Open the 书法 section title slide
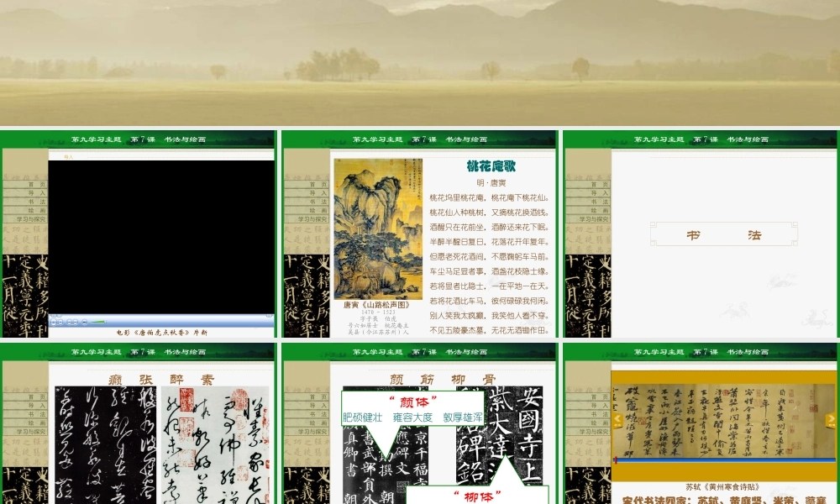Screen dimensions: 840x504 (x=701, y=234)
